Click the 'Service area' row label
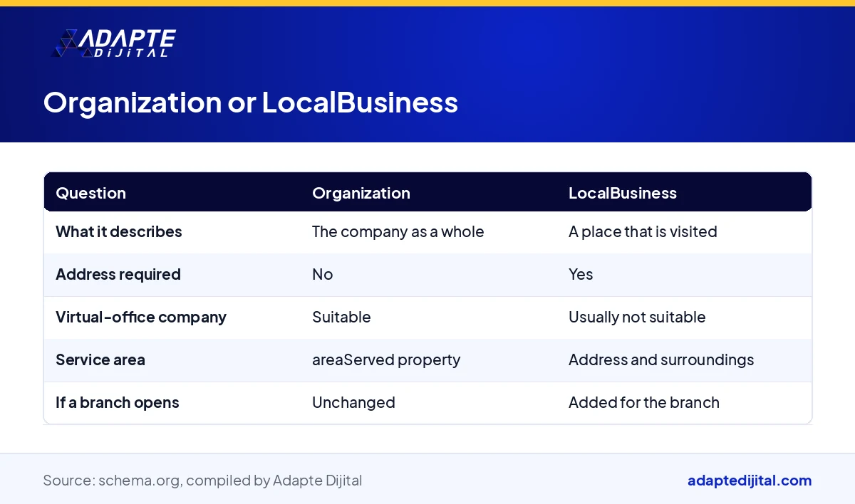855x504 pixels. 100,359
